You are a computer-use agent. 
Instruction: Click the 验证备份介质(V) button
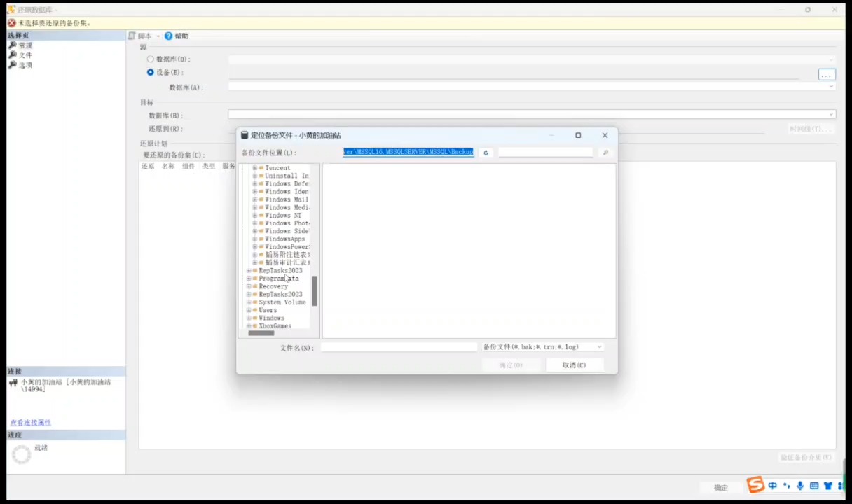tap(806, 458)
